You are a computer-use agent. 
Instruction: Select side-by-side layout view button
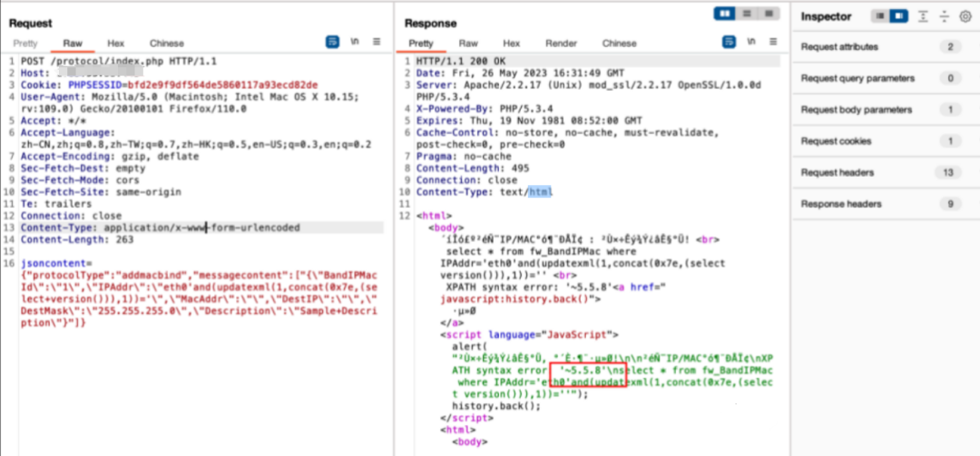[x=724, y=13]
